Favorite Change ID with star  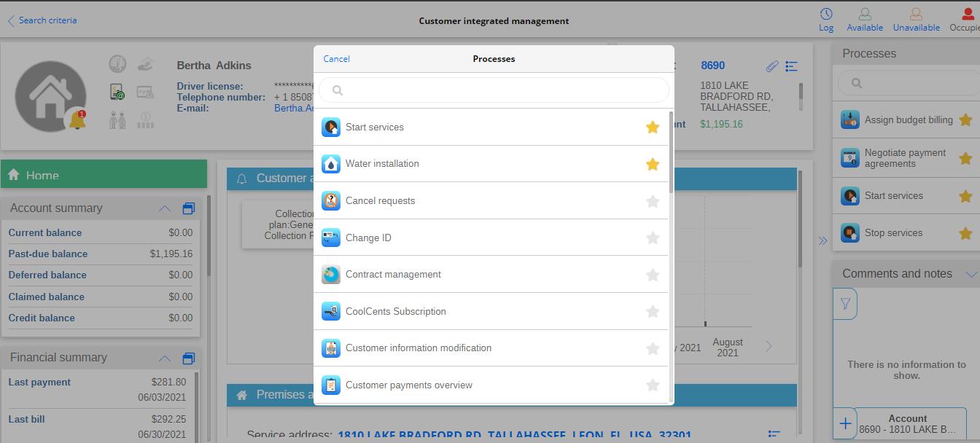[653, 238]
